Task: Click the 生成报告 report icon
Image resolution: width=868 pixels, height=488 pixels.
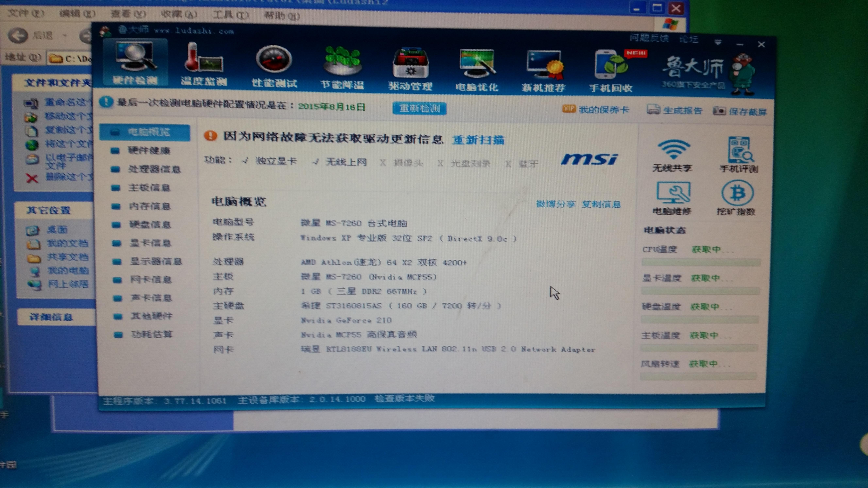Action: click(x=653, y=109)
